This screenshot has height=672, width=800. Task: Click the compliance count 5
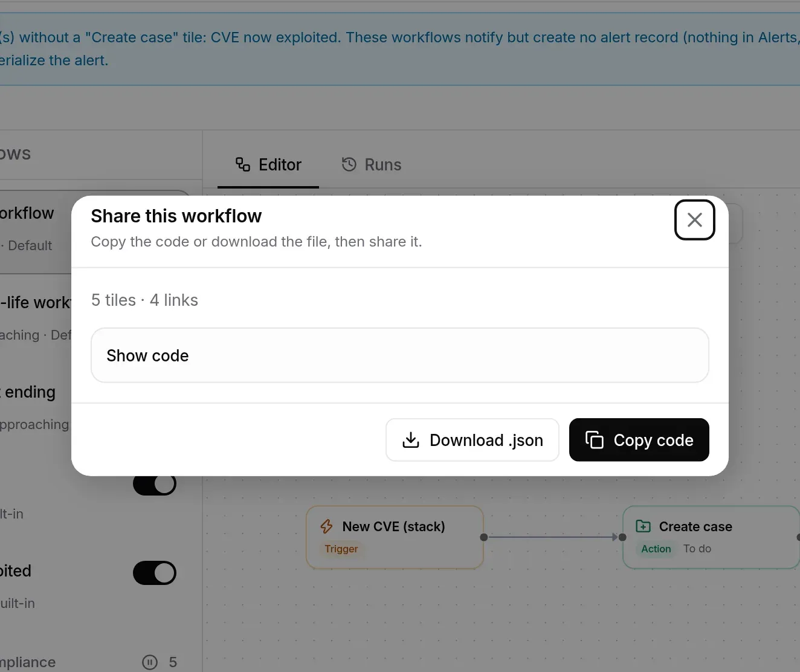click(173, 662)
